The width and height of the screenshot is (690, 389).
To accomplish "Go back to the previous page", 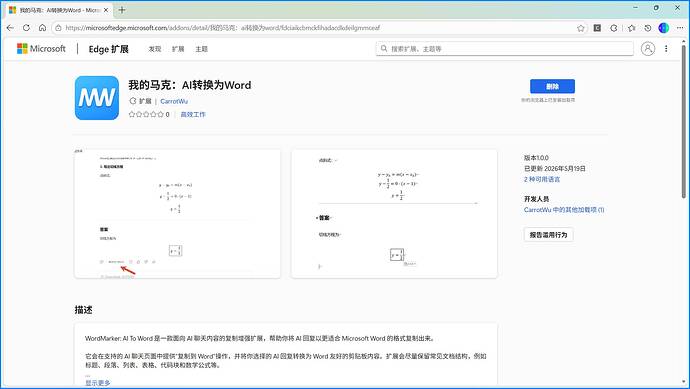I will pyautogui.click(x=10, y=28).
